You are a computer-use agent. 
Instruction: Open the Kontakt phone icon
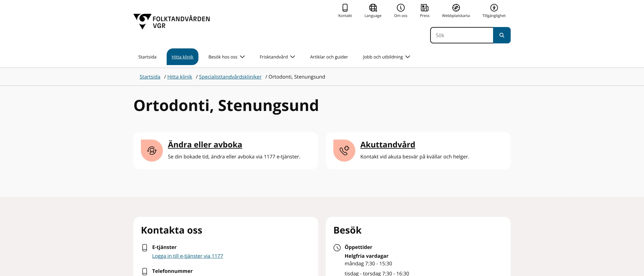(x=345, y=8)
